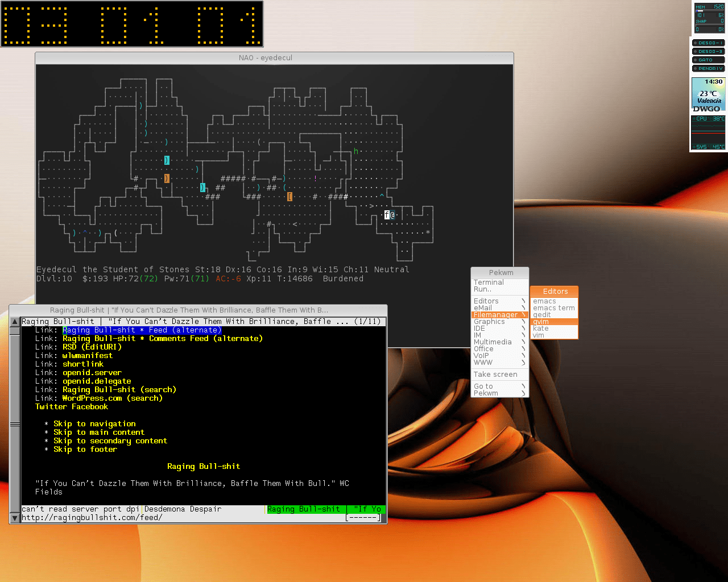Select the highlighted Filemanager menu entry
The width and height of the screenshot is (728, 582).
(500, 315)
